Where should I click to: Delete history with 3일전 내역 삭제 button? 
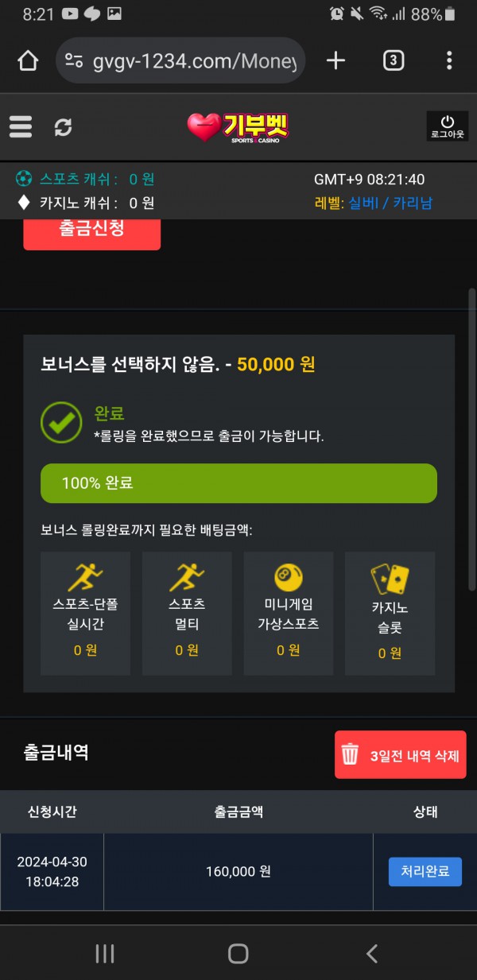(x=400, y=754)
